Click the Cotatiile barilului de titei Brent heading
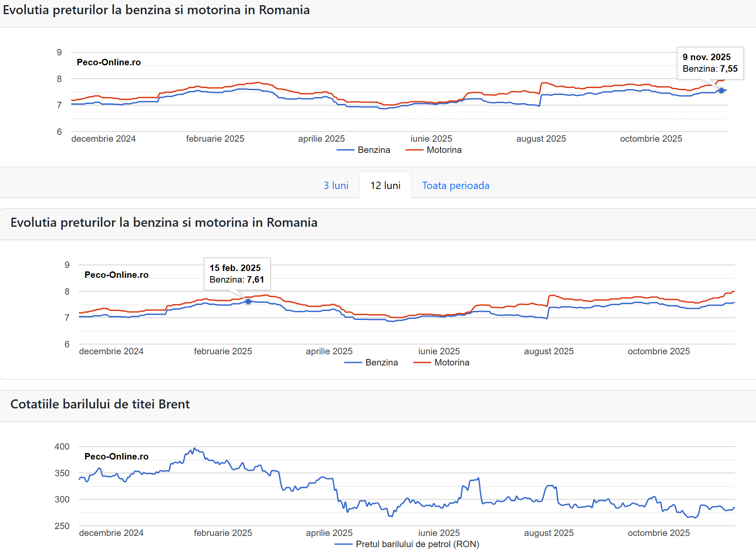 tap(100, 404)
